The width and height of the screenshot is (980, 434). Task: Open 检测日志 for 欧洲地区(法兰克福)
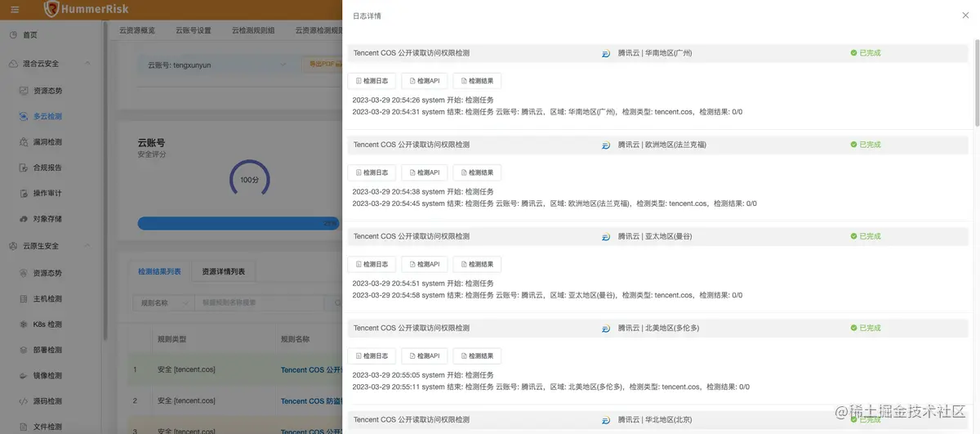[x=372, y=172]
